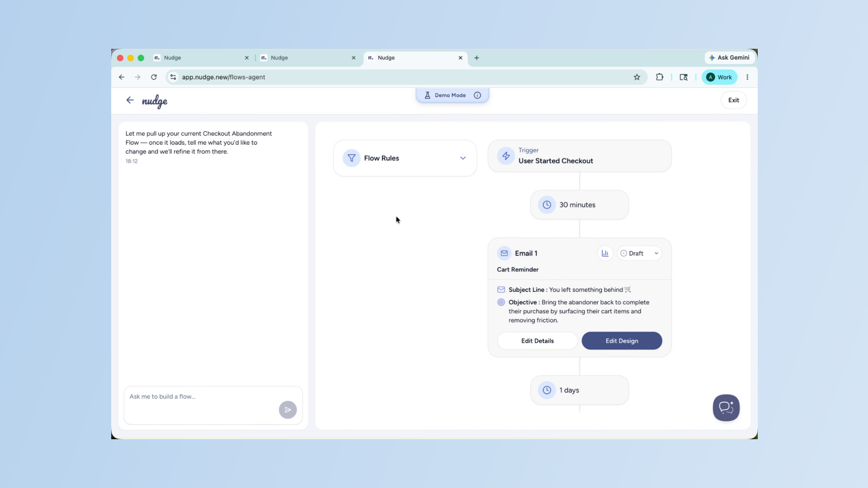Go forward in browser history

[x=137, y=77]
